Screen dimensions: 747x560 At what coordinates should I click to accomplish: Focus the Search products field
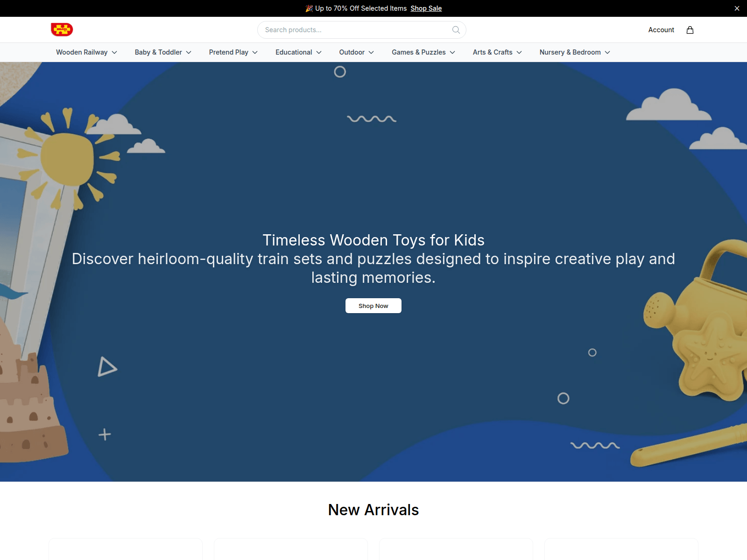pos(361,30)
